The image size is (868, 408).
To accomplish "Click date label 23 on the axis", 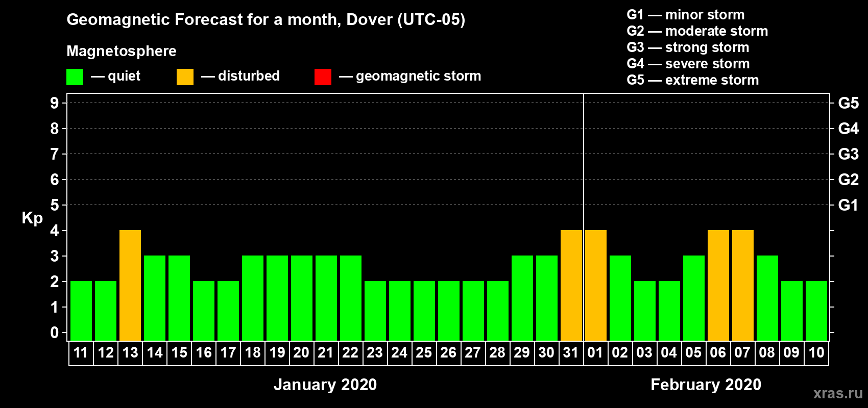I will pos(375,353).
